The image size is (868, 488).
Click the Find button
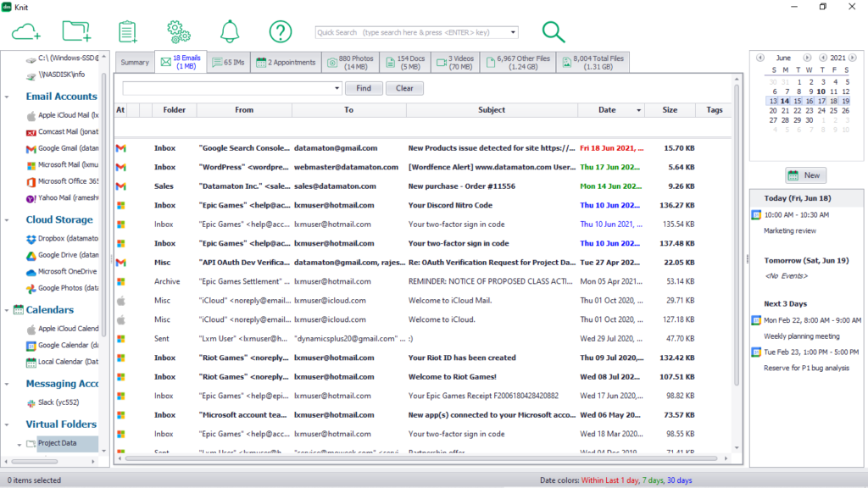tap(363, 88)
